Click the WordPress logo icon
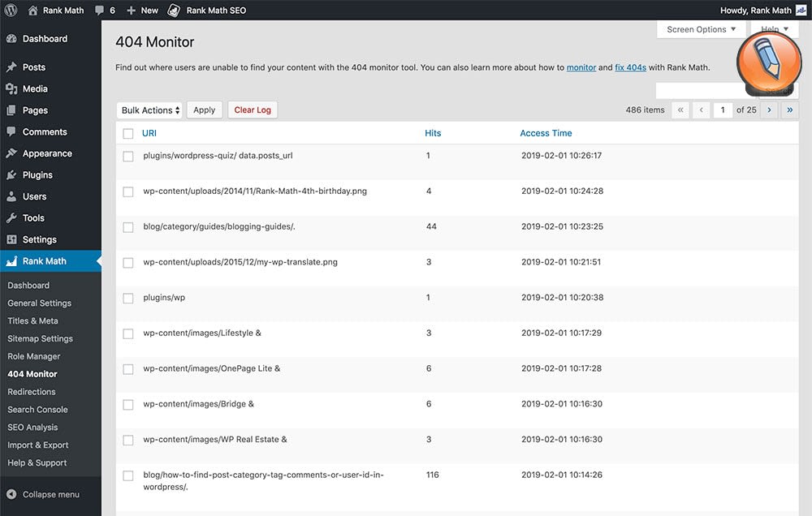812x516 pixels. coord(11,10)
